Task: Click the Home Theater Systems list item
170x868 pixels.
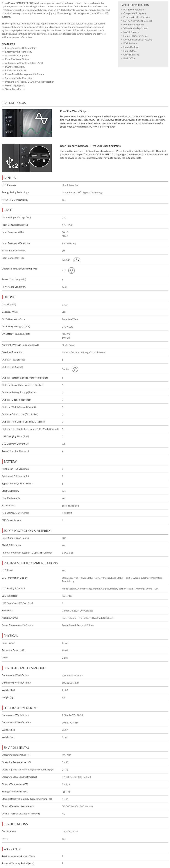Action: pos(135,36)
